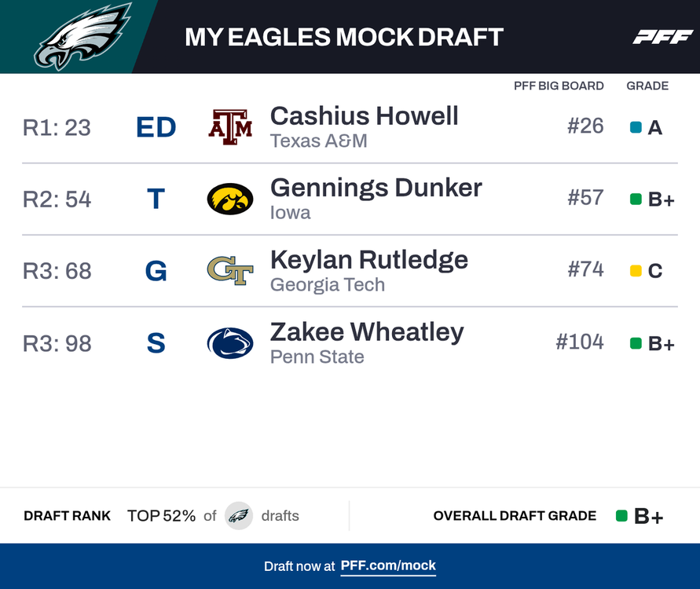700x589 pixels.
Task: Click the My Eagles Mock Draft title
Action: [343, 37]
